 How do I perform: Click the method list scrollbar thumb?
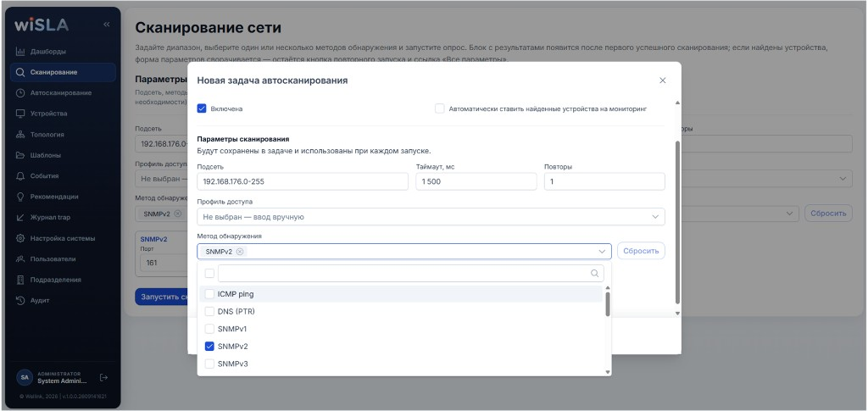point(607,304)
